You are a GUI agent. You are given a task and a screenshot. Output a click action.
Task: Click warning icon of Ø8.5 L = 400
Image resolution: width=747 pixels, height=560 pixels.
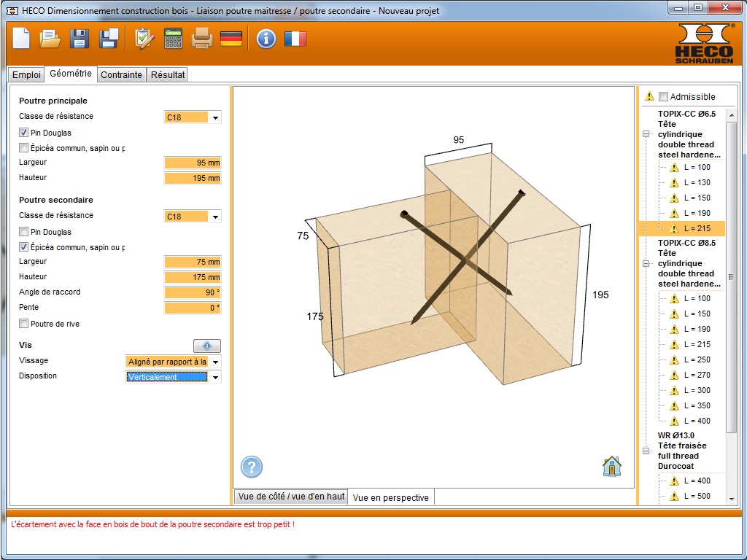(674, 421)
